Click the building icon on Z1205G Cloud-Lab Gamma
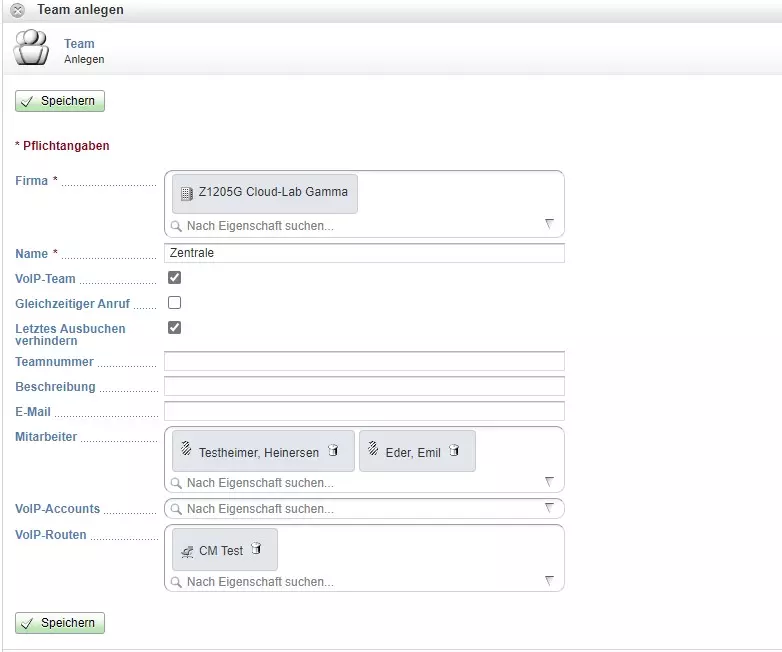782x652 pixels. (x=187, y=194)
